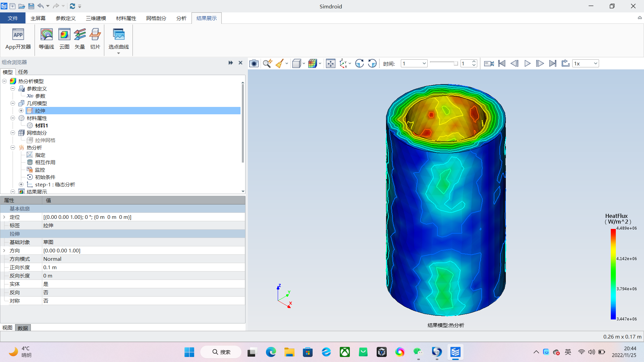Collapse the 参数定义 tree node
This screenshot has height=362, width=644.
[x=13, y=88]
